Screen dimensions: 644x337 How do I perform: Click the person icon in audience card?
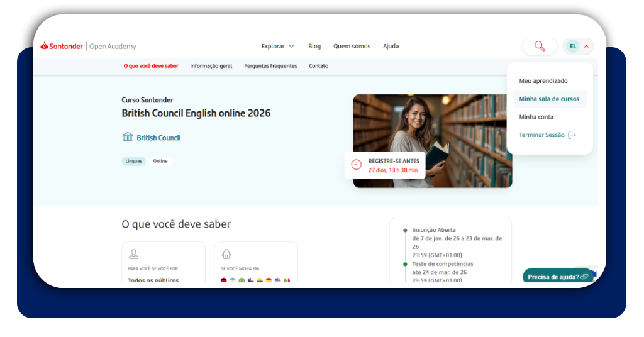click(133, 254)
